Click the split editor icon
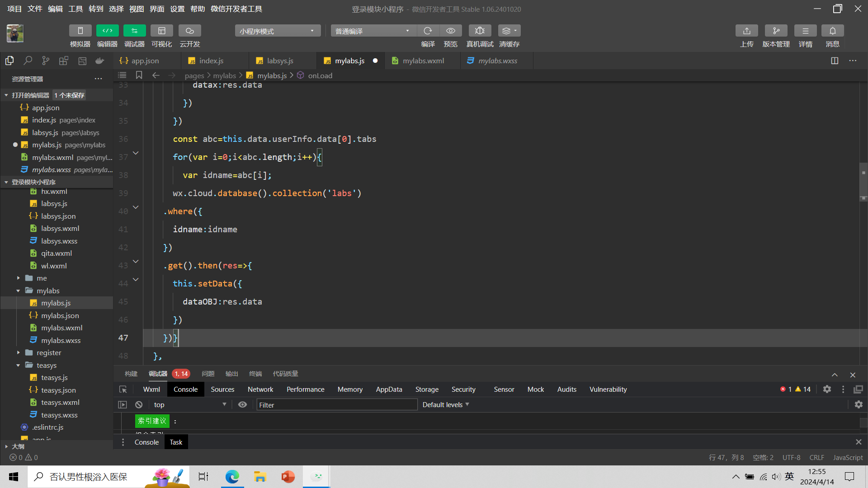 tap(835, 61)
